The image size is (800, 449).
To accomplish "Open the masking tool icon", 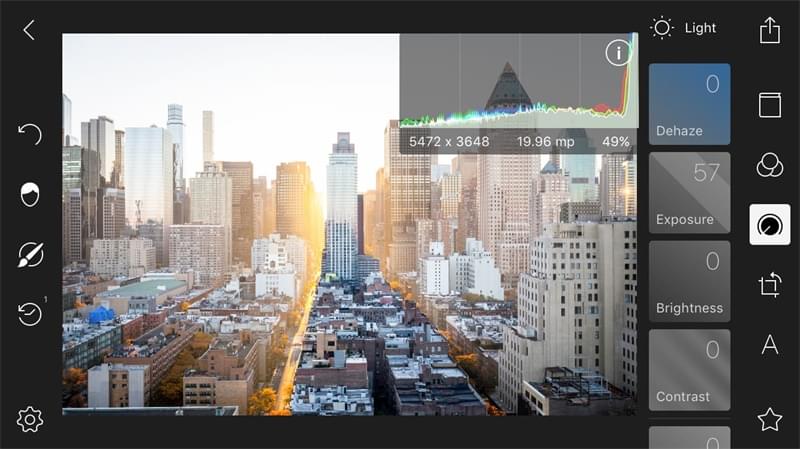I will click(x=30, y=194).
